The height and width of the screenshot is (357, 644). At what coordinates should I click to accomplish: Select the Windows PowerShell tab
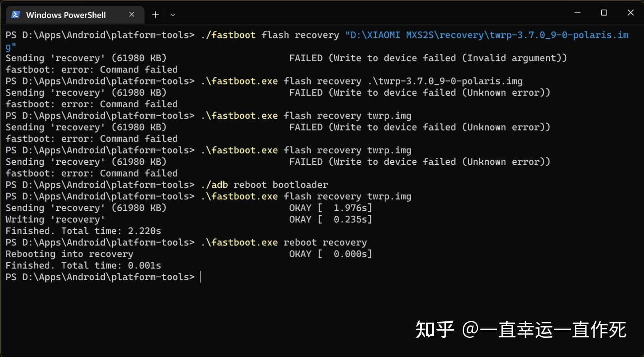[x=66, y=14]
